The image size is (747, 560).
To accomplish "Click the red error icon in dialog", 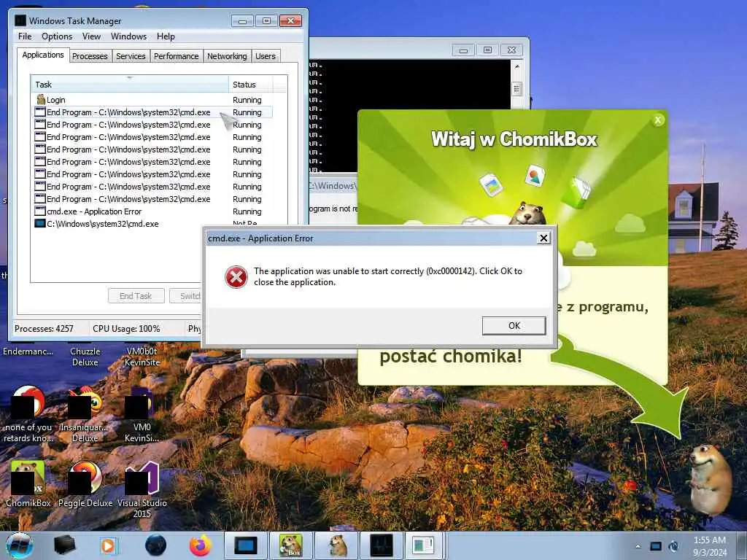I will pos(236,277).
